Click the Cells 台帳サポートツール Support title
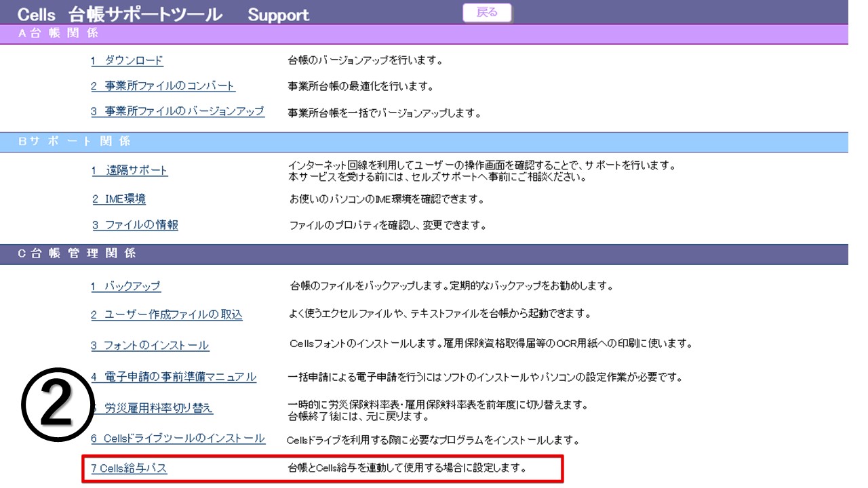The height and width of the screenshot is (488, 868). point(163,14)
